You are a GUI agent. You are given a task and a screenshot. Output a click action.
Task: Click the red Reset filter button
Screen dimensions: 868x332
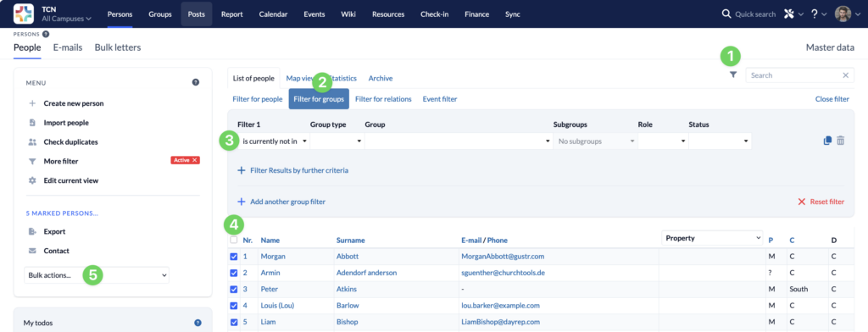click(x=821, y=202)
